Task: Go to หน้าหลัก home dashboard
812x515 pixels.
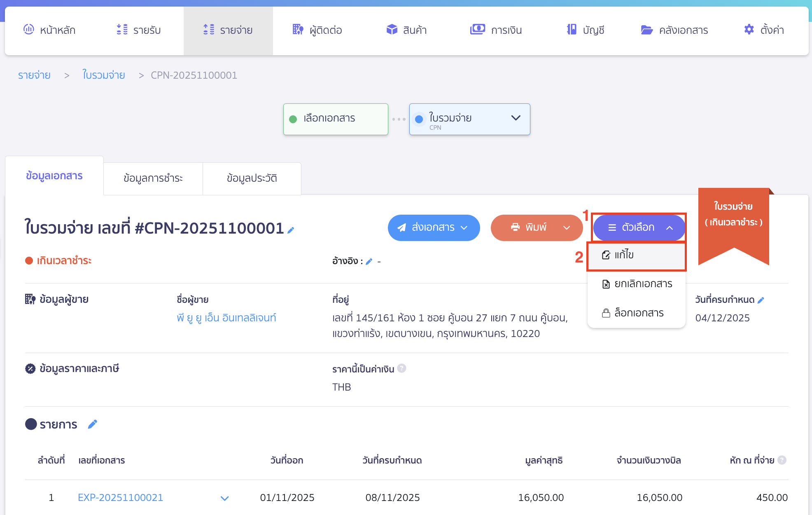Action: [49, 30]
